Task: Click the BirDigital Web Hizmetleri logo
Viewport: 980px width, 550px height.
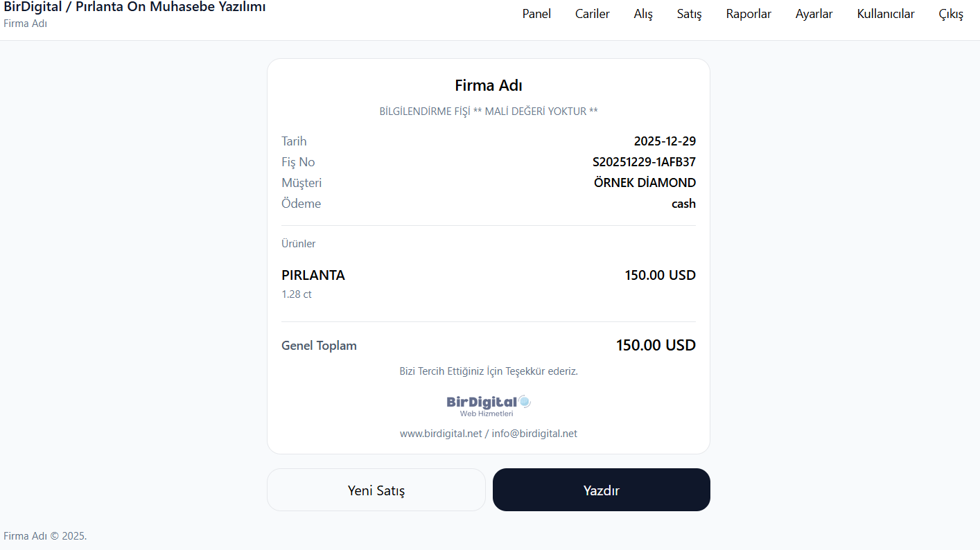Action: pyautogui.click(x=489, y=405)
